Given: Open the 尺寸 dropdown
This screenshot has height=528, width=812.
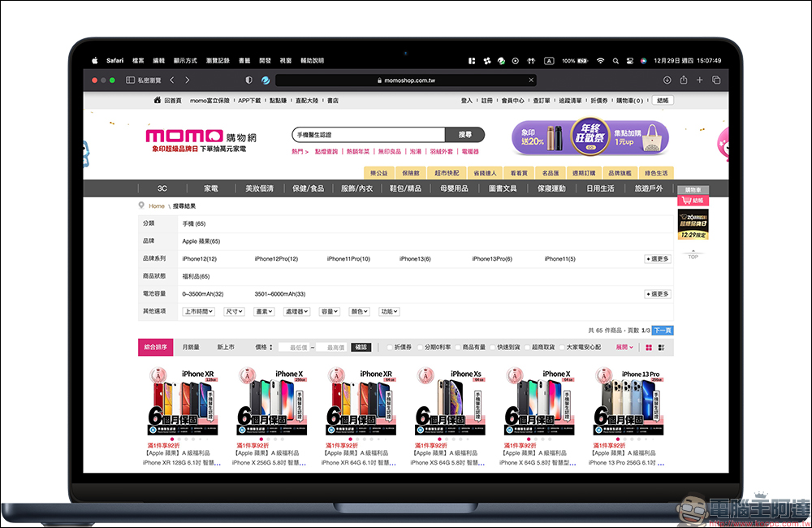Looking at the screenshot, I should tap(234, 311).
